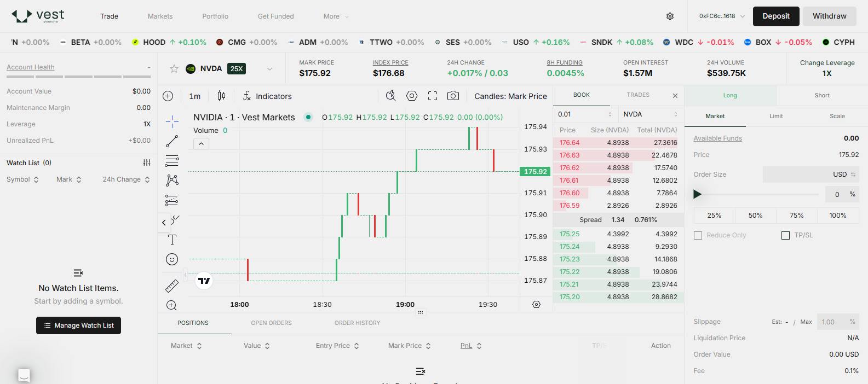868x384 pixels.
Task: Select the text annotation tool
Action: tap(172, 240)
